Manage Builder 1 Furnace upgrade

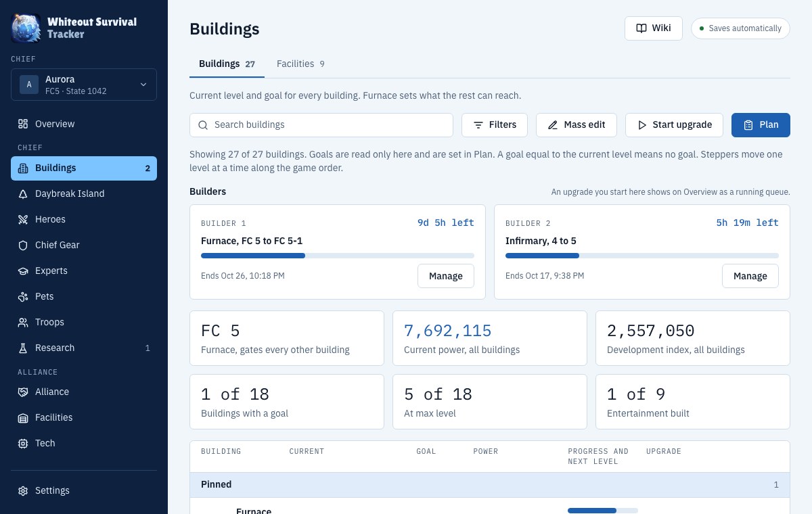[446, 276]
